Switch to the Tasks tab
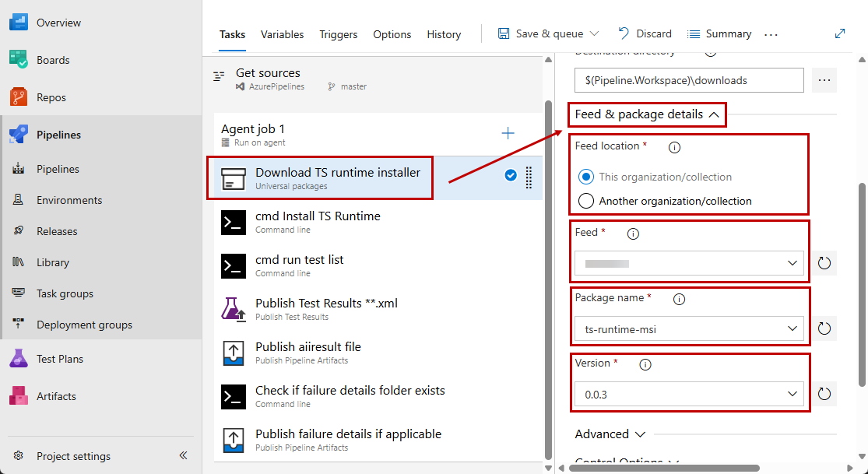 pyautogui.click(x=232, y=34)
